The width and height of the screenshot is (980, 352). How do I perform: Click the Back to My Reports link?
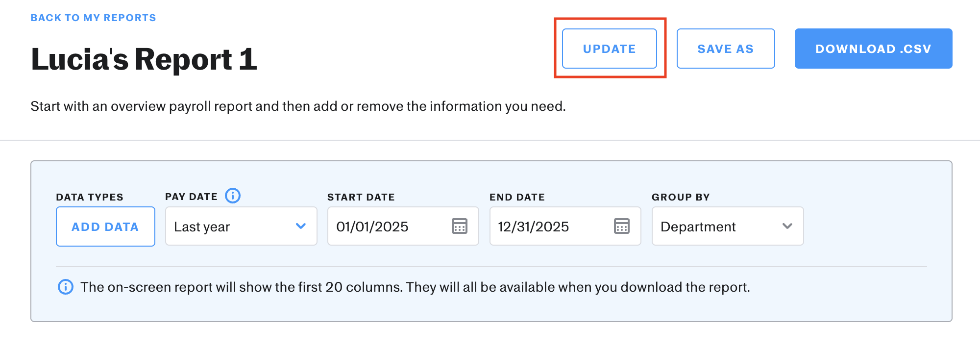pos(93,18)
